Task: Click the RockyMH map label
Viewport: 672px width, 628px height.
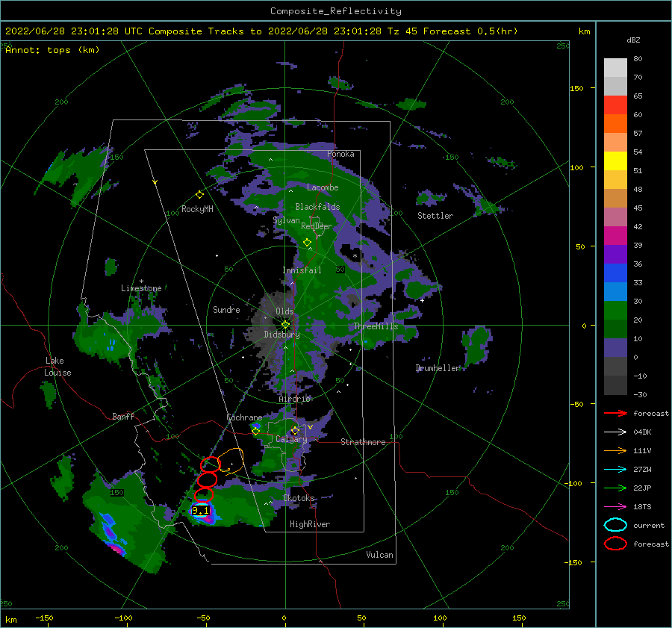Action: (197, 209)
